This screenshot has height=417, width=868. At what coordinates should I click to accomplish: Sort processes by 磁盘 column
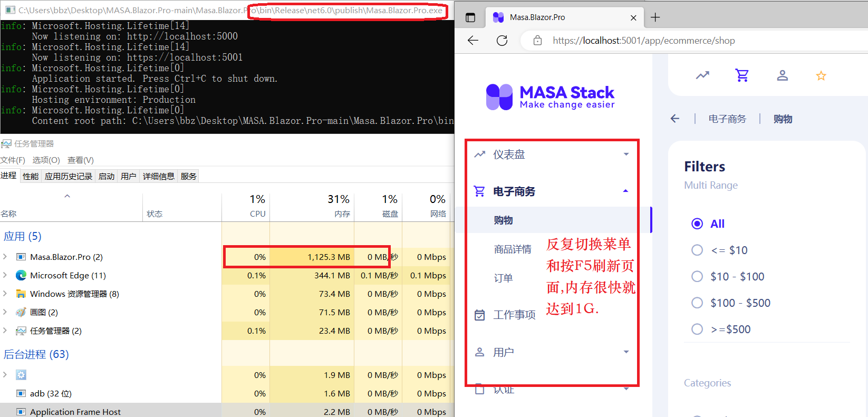pyautogui.click(x=378, y=207)
